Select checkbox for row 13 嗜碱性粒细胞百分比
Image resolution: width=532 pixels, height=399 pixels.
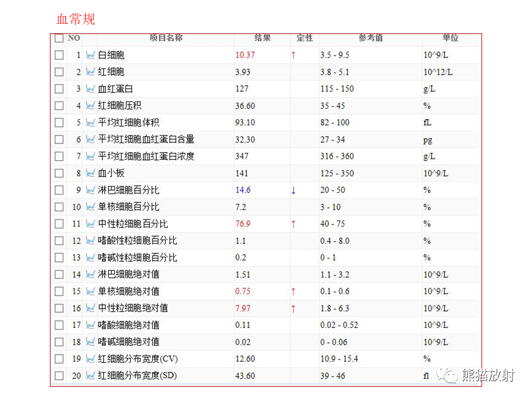pos(59,258)
